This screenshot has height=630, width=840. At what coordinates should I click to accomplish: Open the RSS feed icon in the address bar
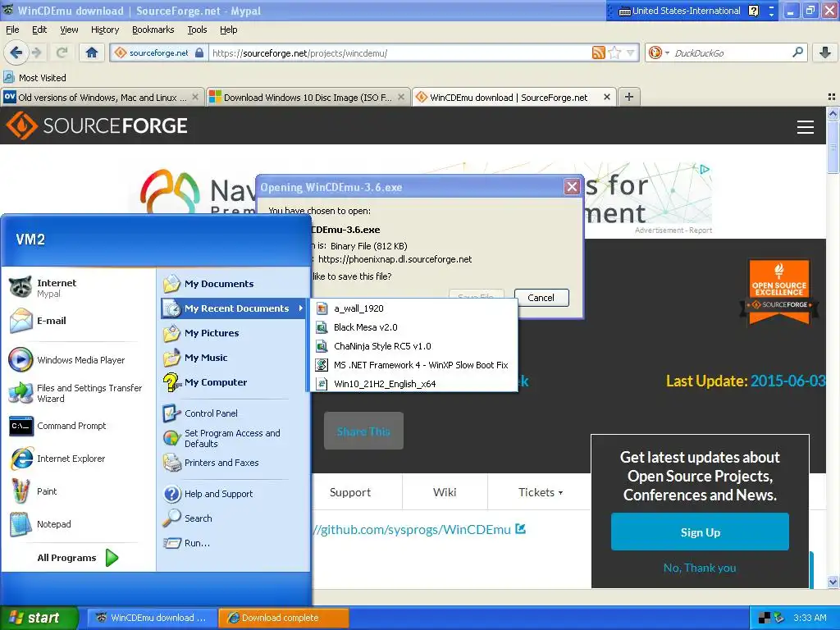point(598,52)
